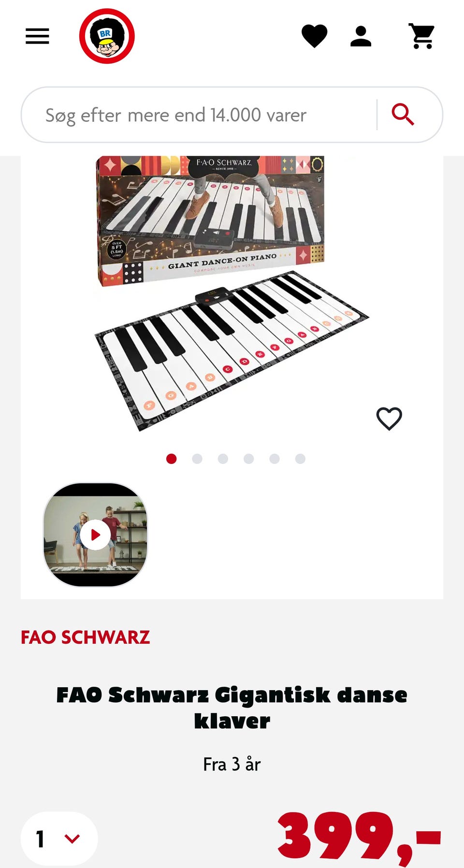This screenshot has width=464, height=868.
Task: Open the FAO SCHWARZ brand link
Action: click(x=85, y=637)
